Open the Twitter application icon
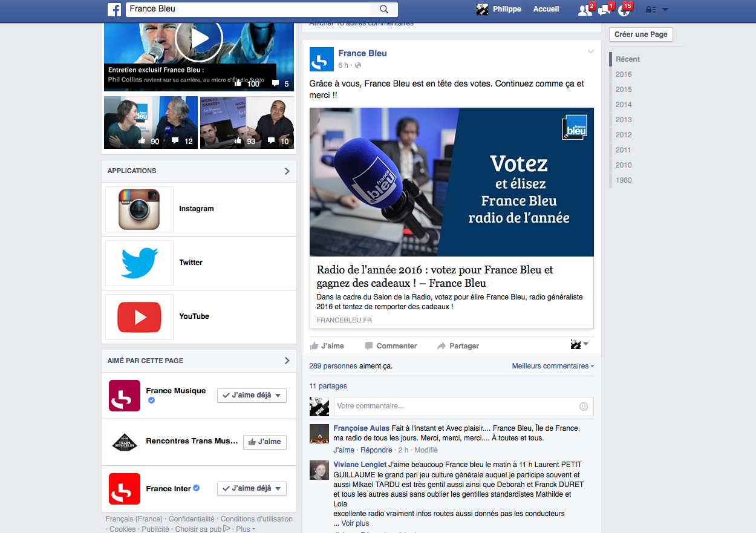This screenshot has width=756, height=533. coord(139,263)
